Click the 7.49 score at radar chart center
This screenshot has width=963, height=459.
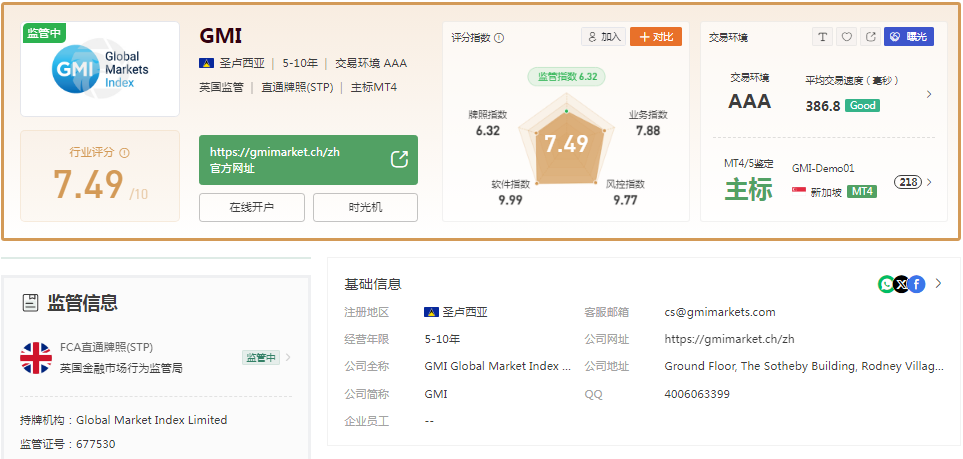[566, 144]
